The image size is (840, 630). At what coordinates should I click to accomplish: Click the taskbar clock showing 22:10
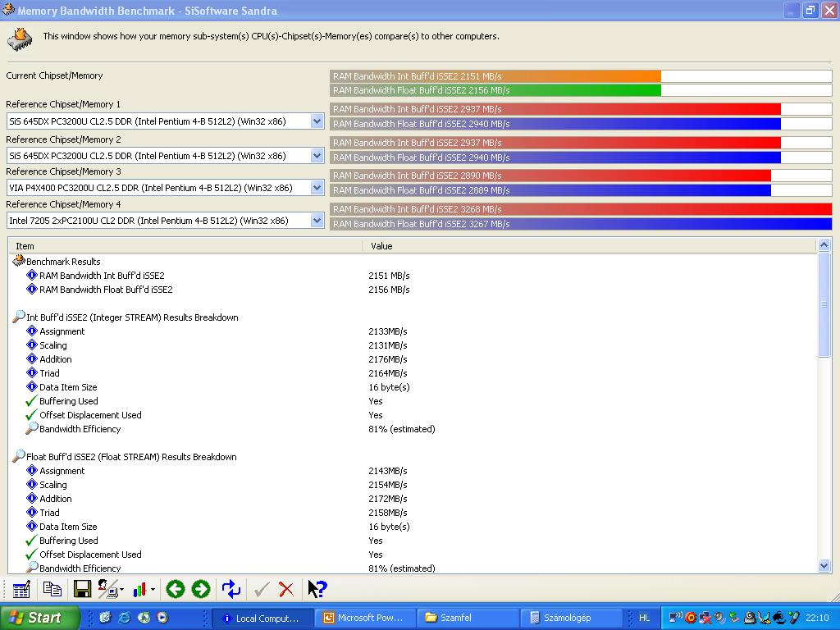click(x=817, y=618)
